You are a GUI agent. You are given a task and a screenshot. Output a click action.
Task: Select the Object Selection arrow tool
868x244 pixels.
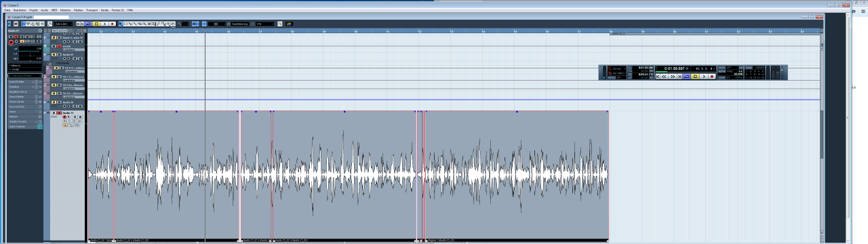(121, 24)
